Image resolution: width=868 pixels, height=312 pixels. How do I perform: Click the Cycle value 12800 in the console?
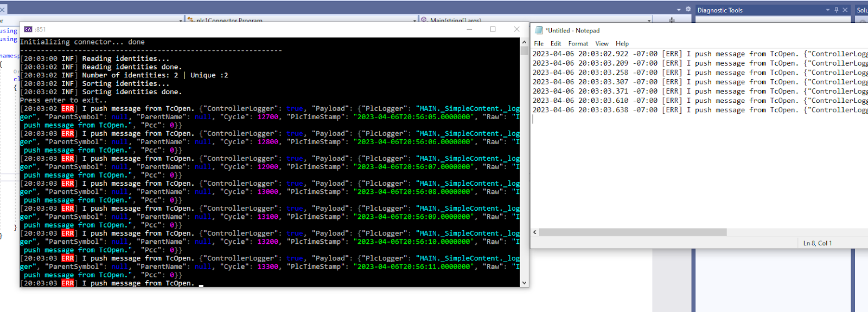click(x=268, y=141)
